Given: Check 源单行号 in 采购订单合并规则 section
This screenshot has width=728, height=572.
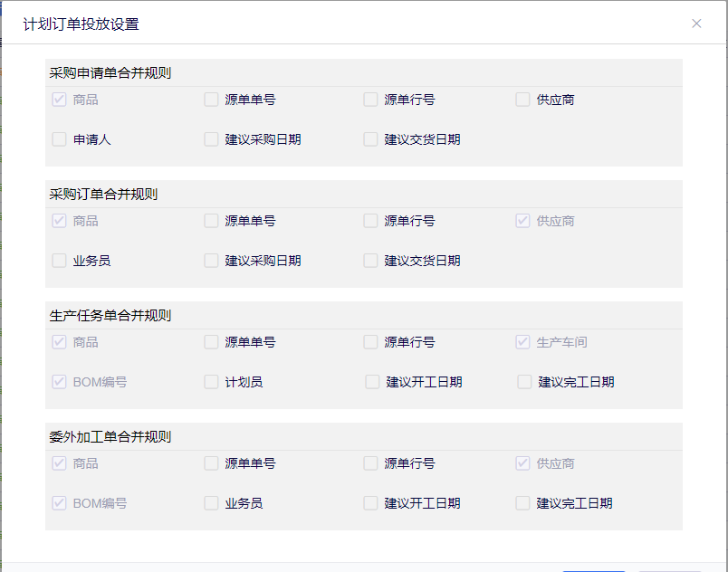Looking at the screenshot, I should (370, 221).
